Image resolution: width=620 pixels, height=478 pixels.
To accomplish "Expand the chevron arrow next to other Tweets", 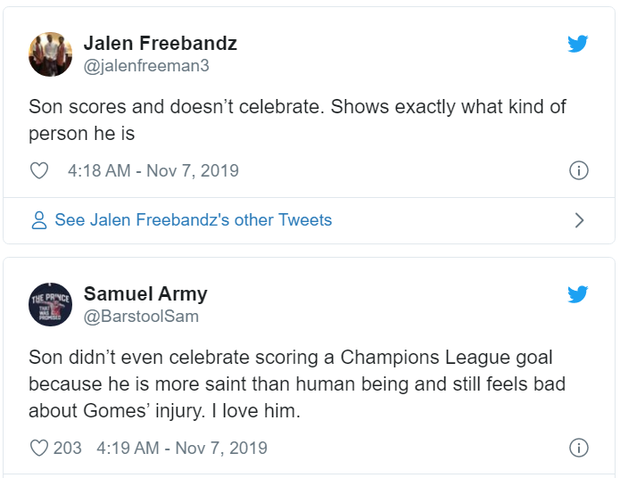I will [x=578, y=220].
